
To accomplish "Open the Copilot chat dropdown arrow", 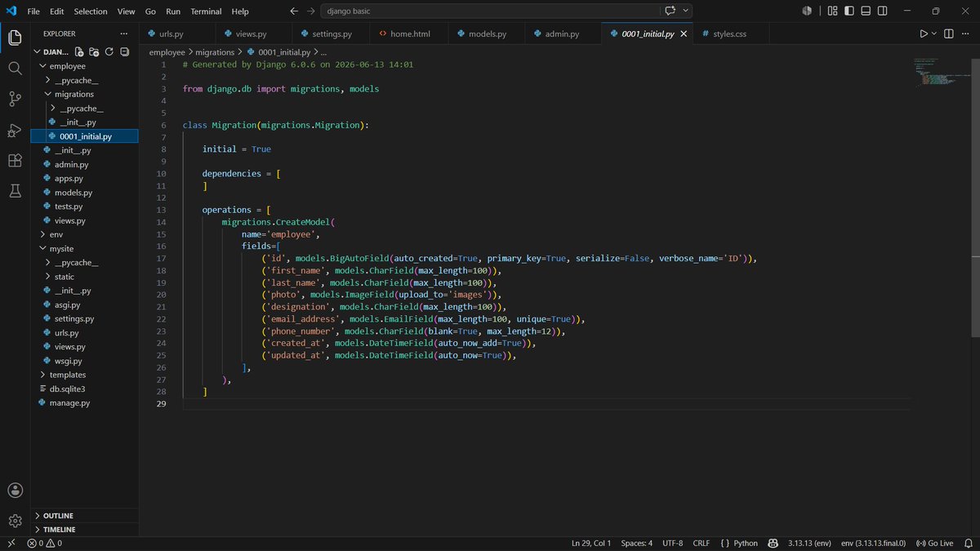I will tap(685, 11).
